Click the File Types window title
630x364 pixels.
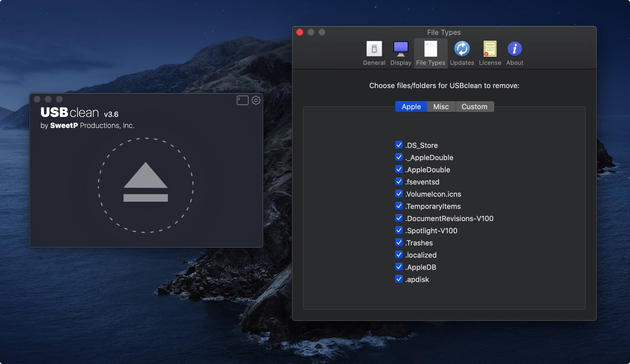pyautogui.click(x=444, y=32)
